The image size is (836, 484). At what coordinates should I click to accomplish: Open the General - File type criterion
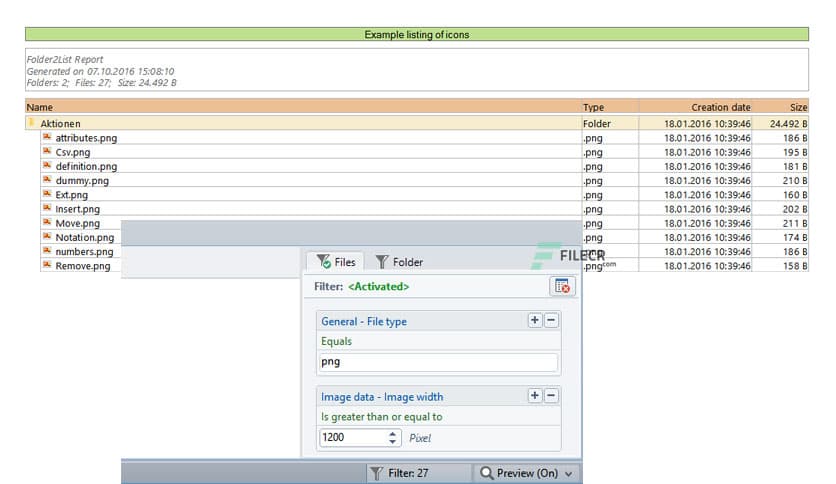click(364, 321)
